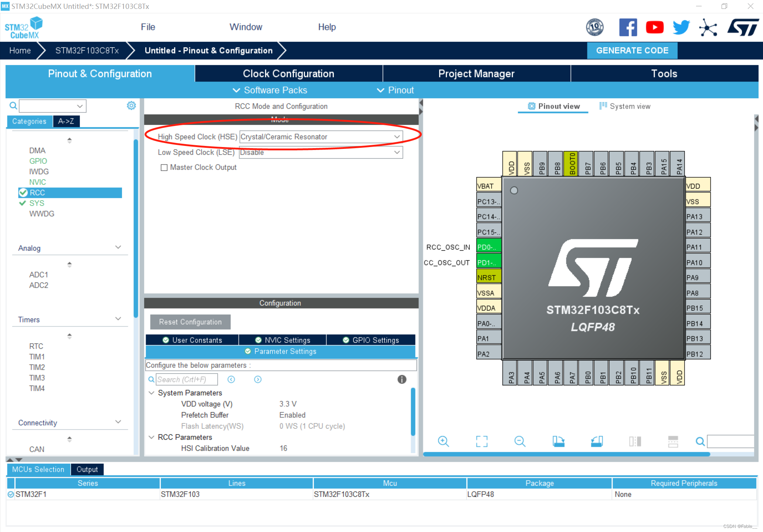
Task: Click the BOOT0 pin on the chip
Action: (571, 163)
